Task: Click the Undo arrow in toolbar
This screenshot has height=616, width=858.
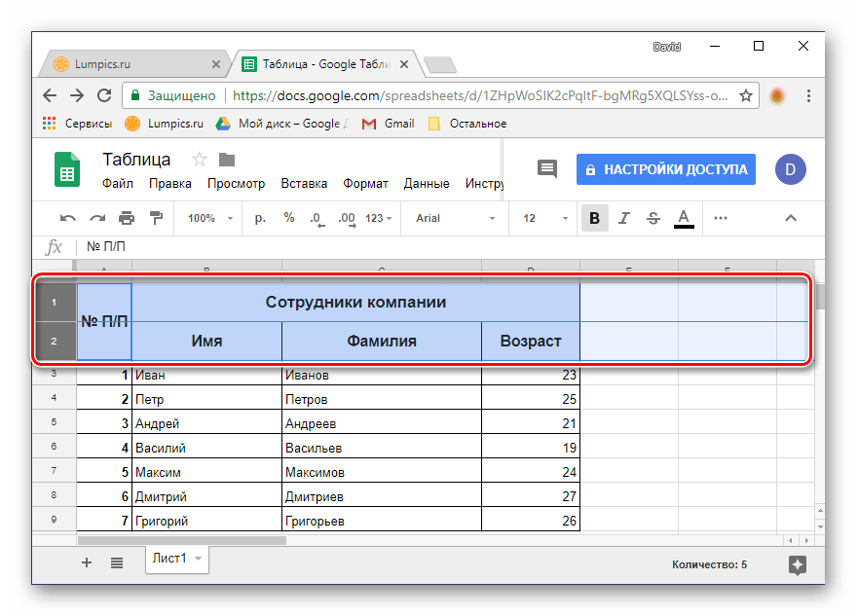Action: tap(67, 218)
